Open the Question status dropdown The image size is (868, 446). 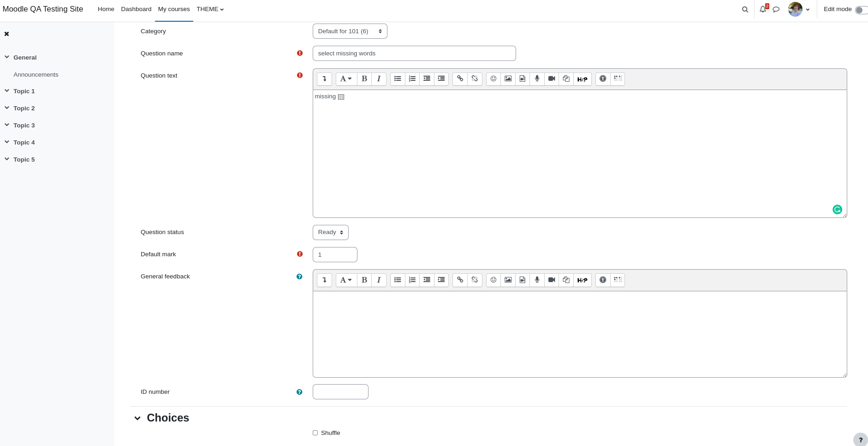click(331, 233)
